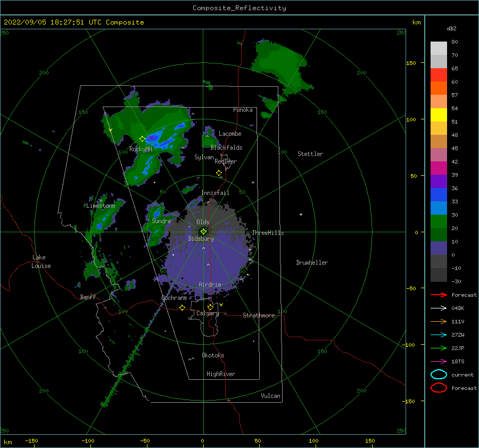The image size is (479, 448).
Task: Click the Drumheller label
Action: [312, 263]
